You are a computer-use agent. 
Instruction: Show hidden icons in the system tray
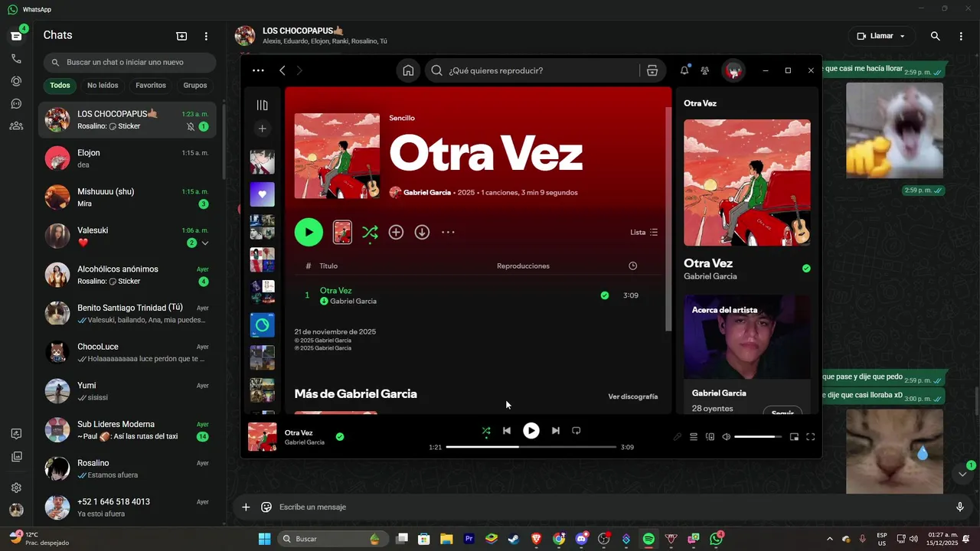click(829, 539)
